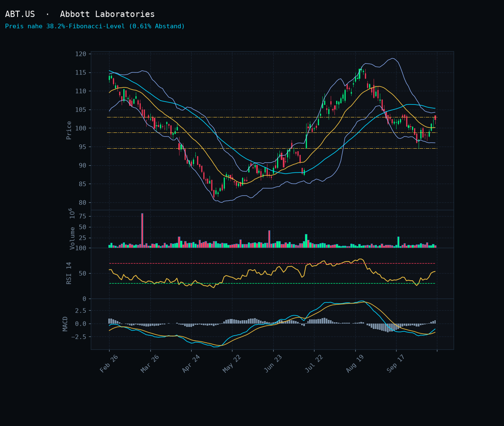Click the tallest red volume bar
The width and height of the screenshot is (504, 426).
coord(142,231)
